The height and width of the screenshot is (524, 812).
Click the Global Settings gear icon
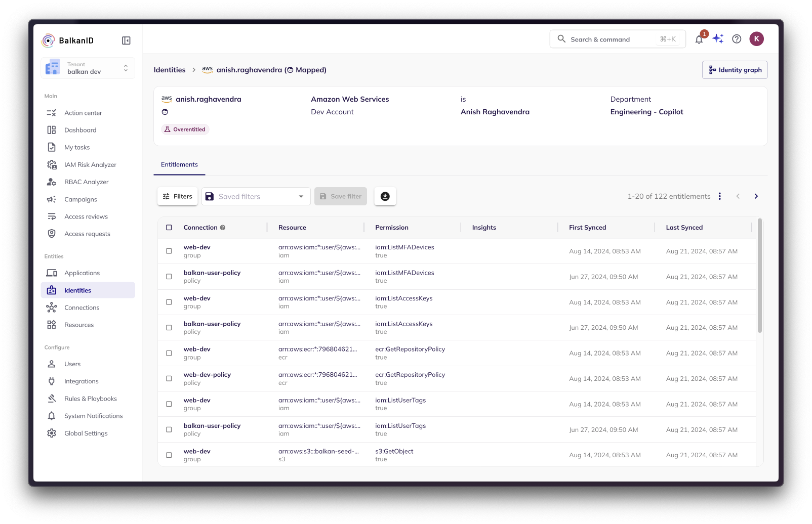click(x=52, y=433)
